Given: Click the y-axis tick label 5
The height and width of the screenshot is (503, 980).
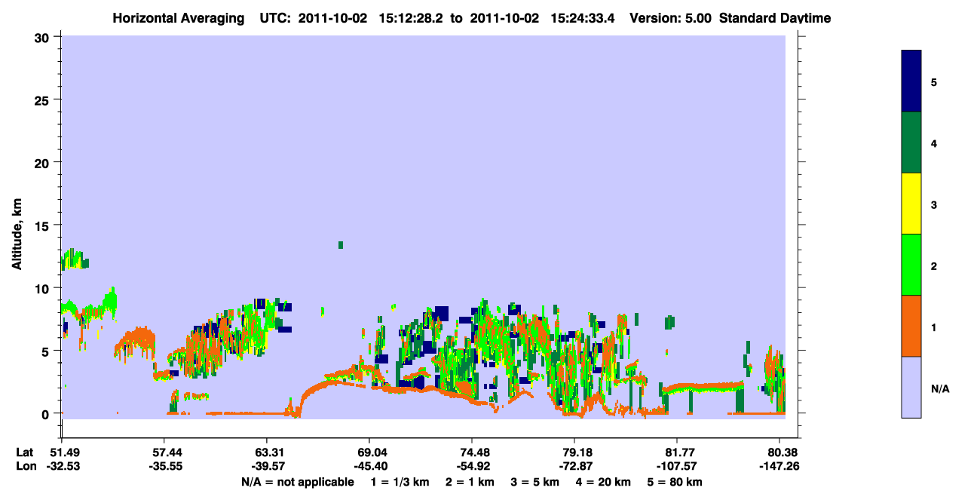Looking at the screenshot, I should pyautogui.click(x=47, y=351).
